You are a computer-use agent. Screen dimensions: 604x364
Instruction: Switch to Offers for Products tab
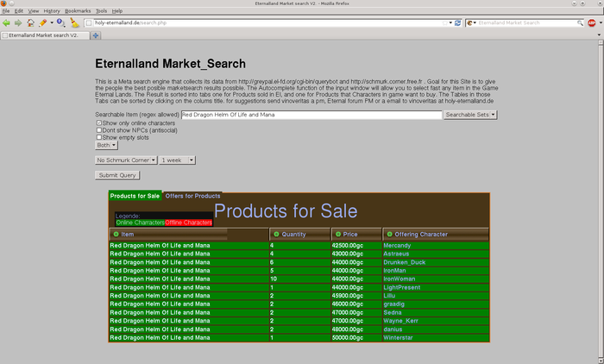(x=192, y=196)
